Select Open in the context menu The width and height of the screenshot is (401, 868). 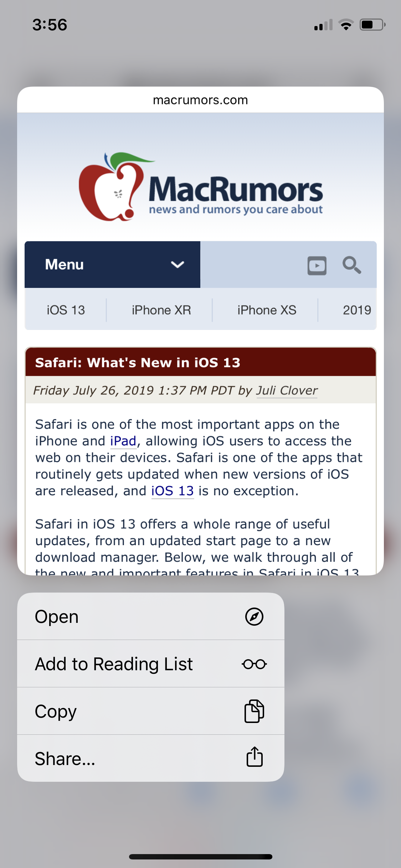click(151, 616)
